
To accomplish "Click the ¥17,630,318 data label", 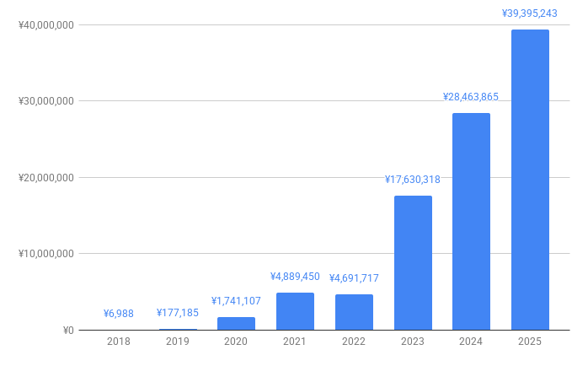I will coord(413,180).
